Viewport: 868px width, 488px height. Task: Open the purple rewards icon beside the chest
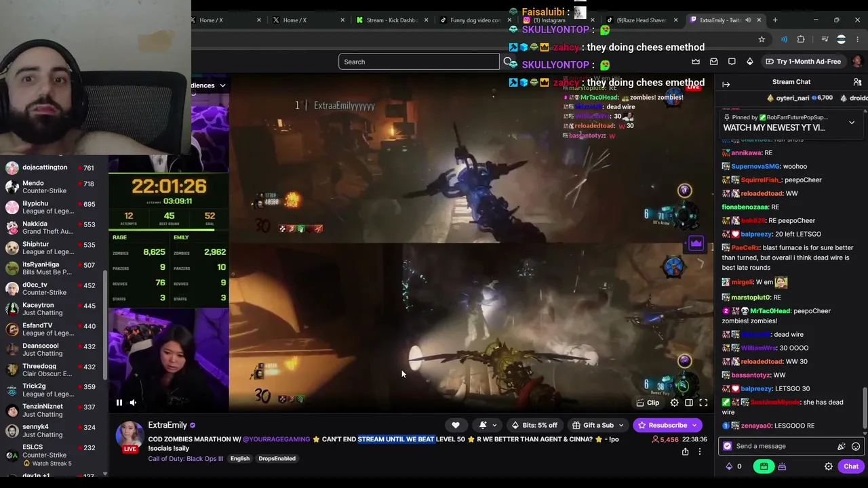click(782, 466)
